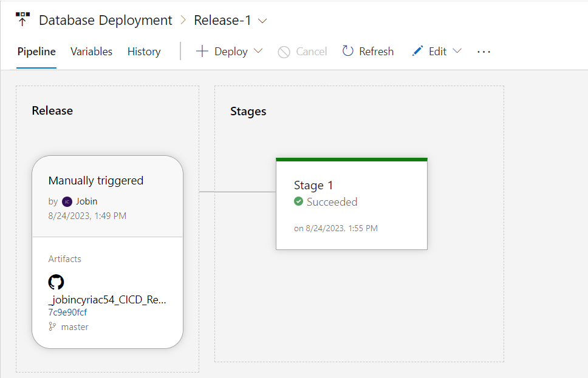
Task: Click the plus icon for Deploy
Action: pyautogui.click(x=202, y=51)
